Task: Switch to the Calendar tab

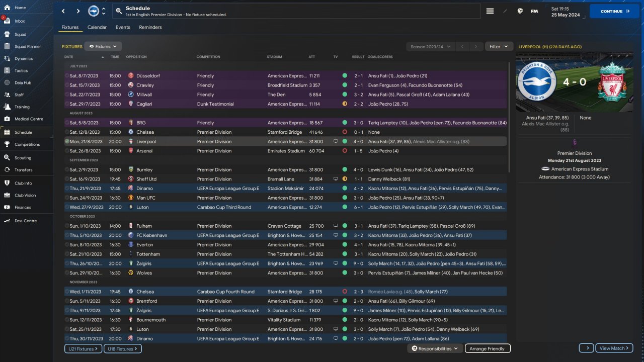Action: point(97,27)
